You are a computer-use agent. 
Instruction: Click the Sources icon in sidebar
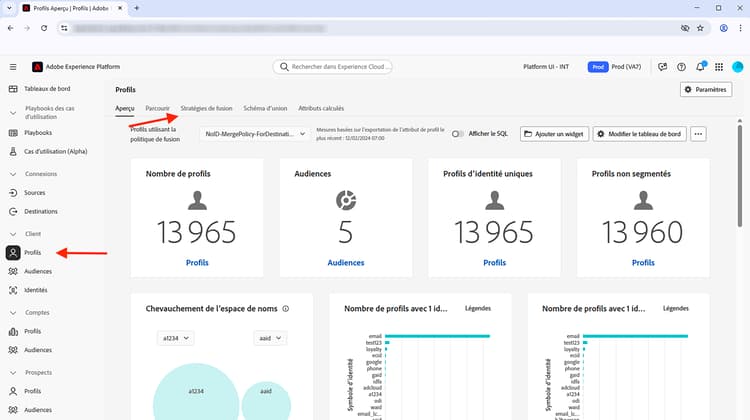coord(13,193)
